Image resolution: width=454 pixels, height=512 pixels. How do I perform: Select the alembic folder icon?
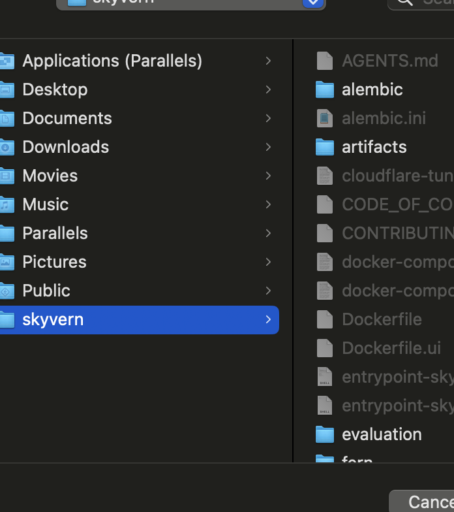(x=325, y=90)
